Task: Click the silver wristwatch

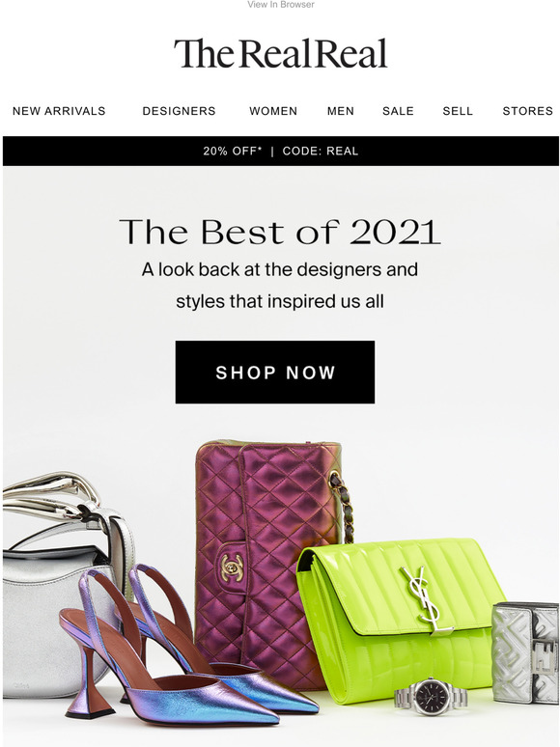Action: (x=430, y=697)
